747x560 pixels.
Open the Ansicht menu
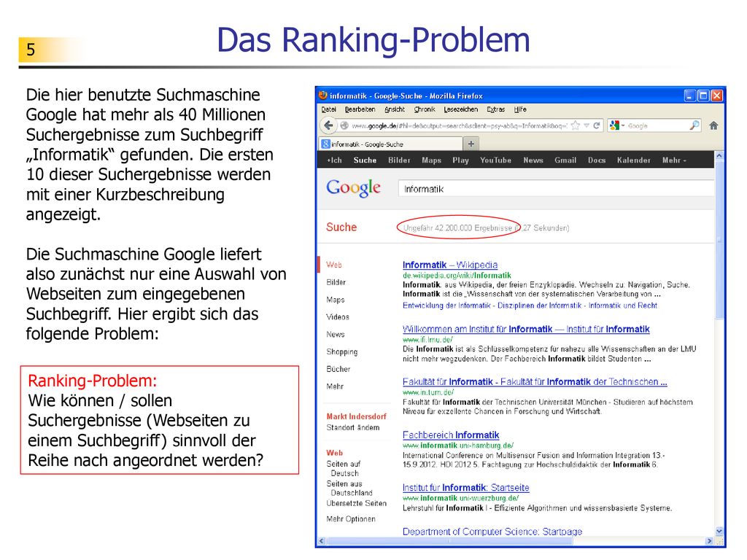[x=395, y=109]
